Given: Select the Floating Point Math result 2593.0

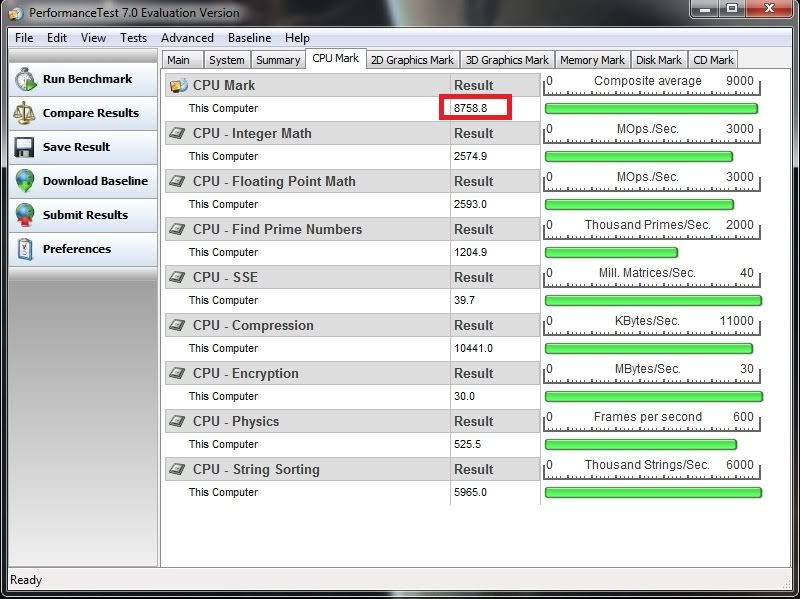Looking at the screenshot, I should click(470, 204).
